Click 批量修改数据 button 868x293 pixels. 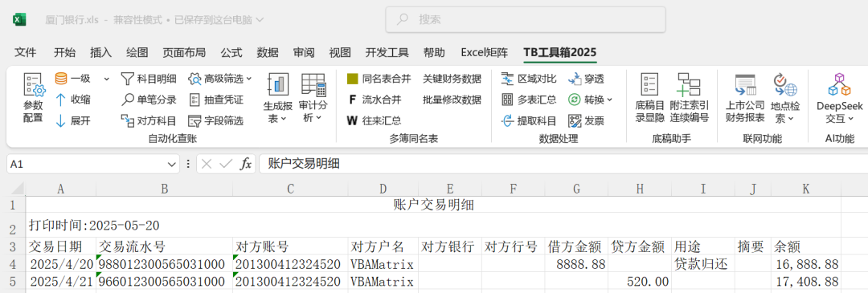point(452,100)
